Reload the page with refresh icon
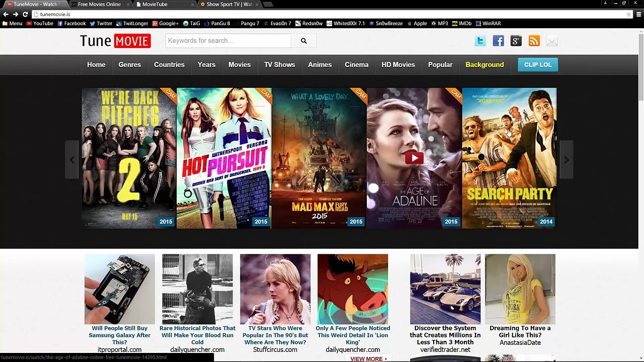This screenshot has height=362, width=644. [25, 14]
